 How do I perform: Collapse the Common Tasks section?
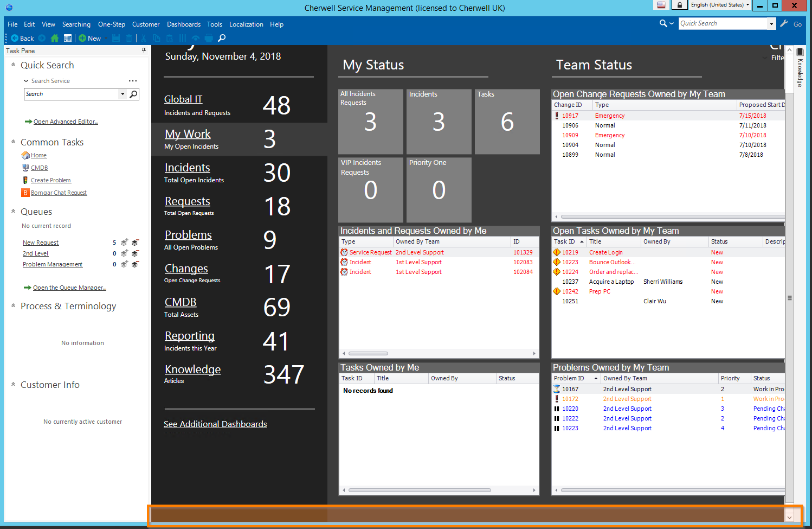click(x=13, y=142)
